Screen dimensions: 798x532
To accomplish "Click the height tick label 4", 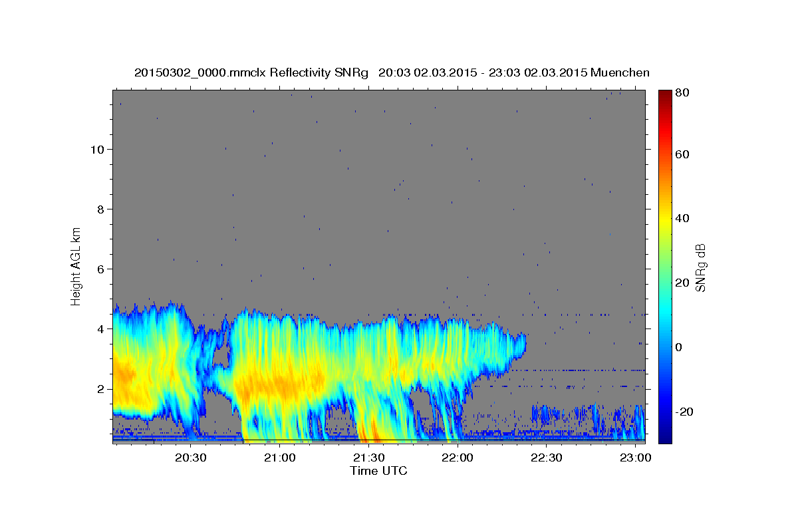I will click(x=100, y=329).
